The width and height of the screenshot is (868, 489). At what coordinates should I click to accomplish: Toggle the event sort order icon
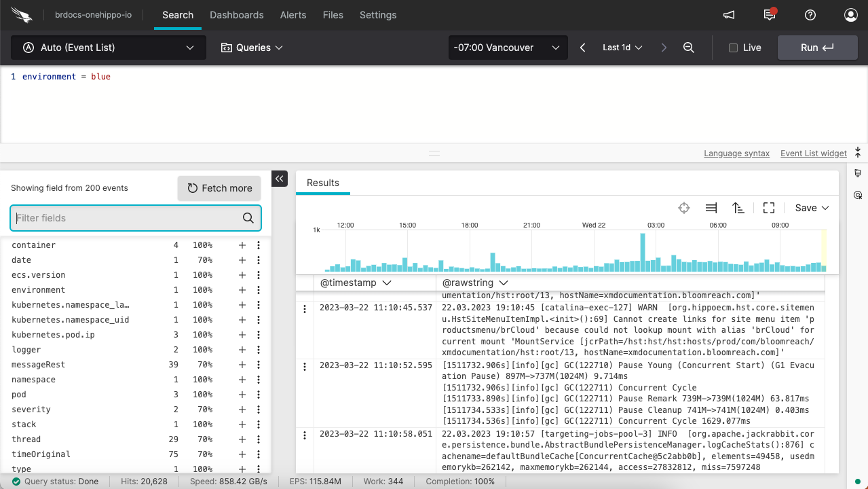click(x=738, y=208)
